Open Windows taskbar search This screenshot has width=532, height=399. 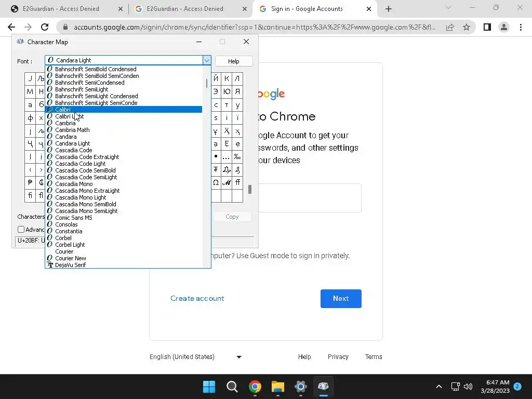coord(232,387)
